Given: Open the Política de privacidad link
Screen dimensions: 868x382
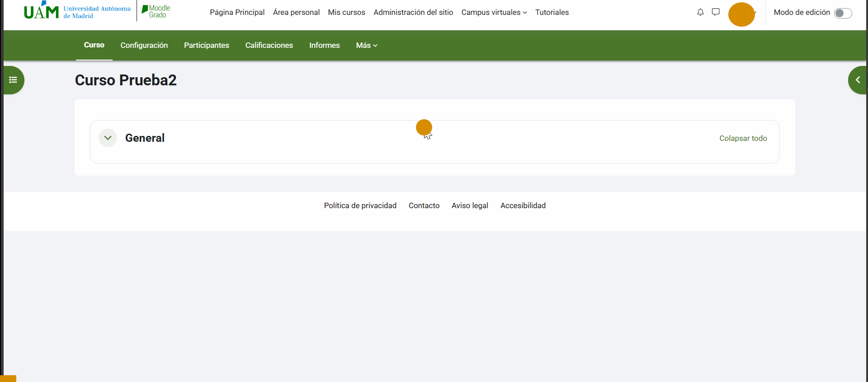Looking at the screenshot, I should [x=360, y=205].
